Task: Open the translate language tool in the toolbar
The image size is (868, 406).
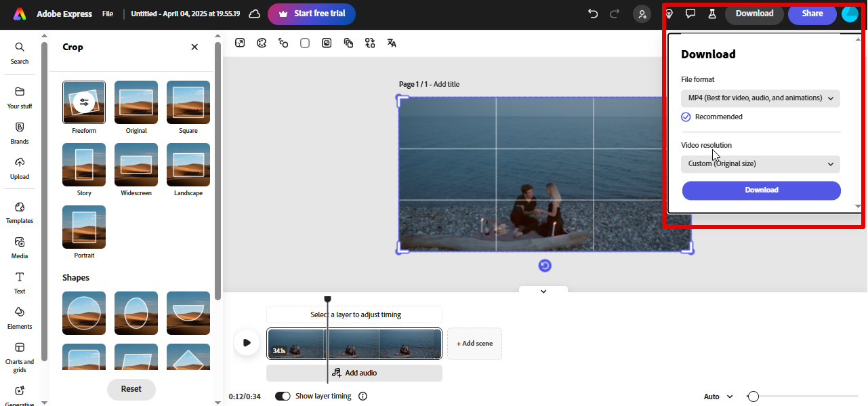Action: point(392,43)
